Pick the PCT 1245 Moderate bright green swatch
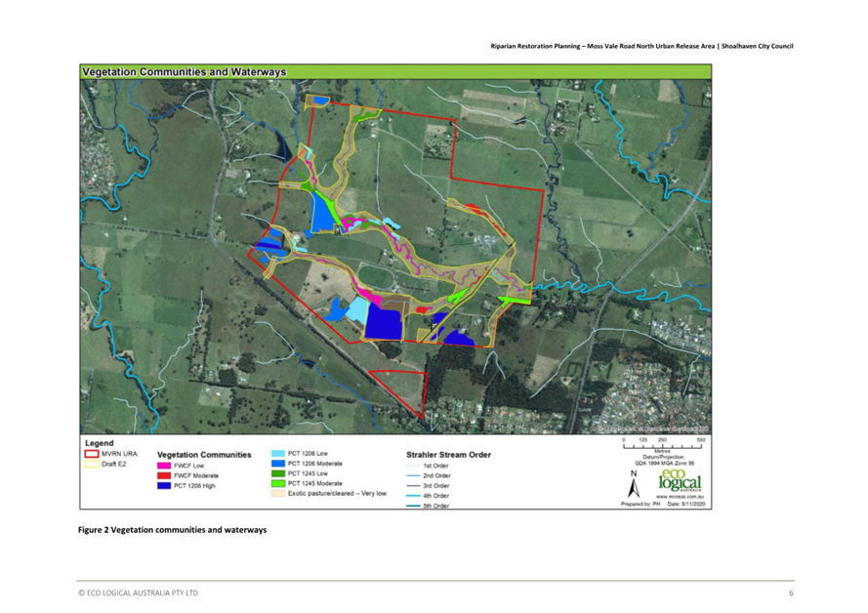The image size is (868, 613). [278, 483]
